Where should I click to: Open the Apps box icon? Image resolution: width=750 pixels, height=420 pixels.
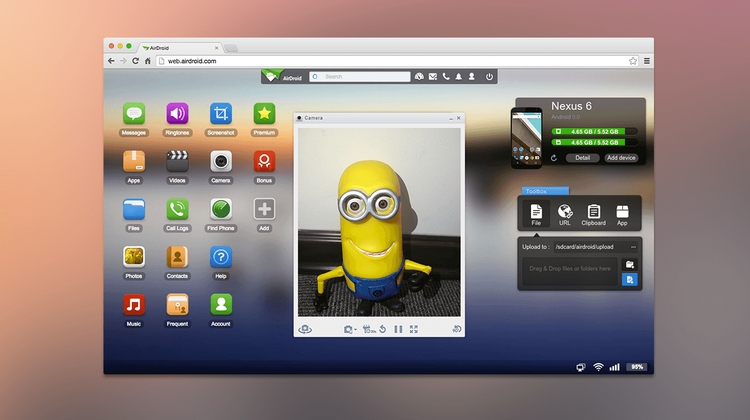pyautogui.click(x=134, y=161)
